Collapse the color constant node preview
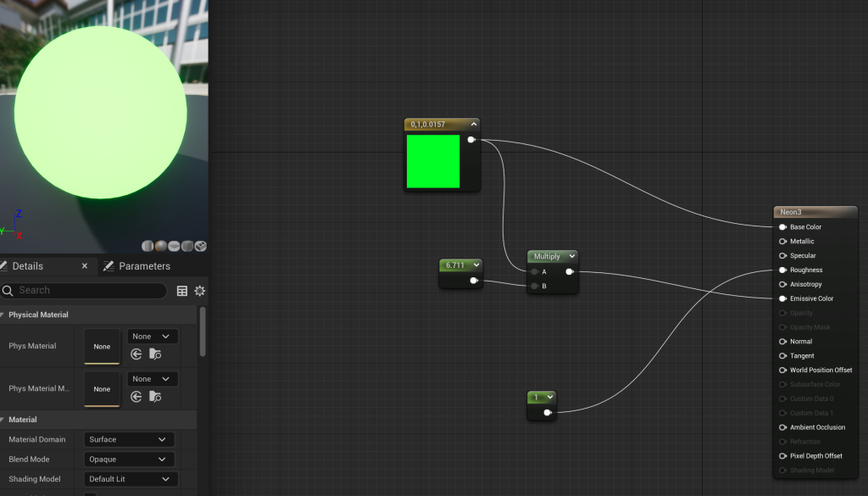Image resolution: width=868 pixels, height=496 pixels. (x=474, y=125)
